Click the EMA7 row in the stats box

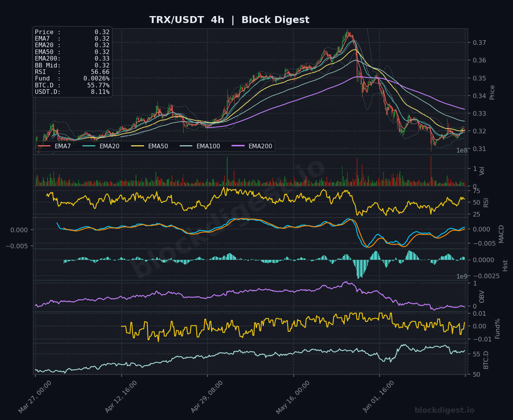72,39
